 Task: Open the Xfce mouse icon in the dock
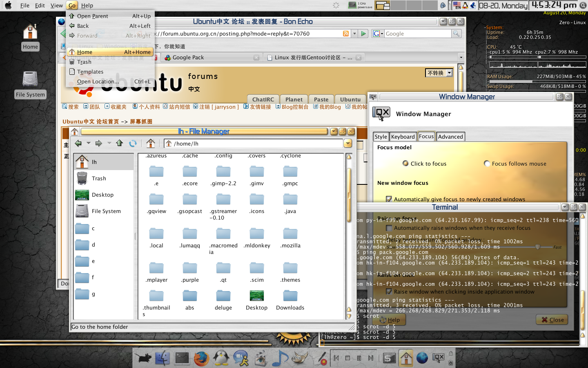143,359
